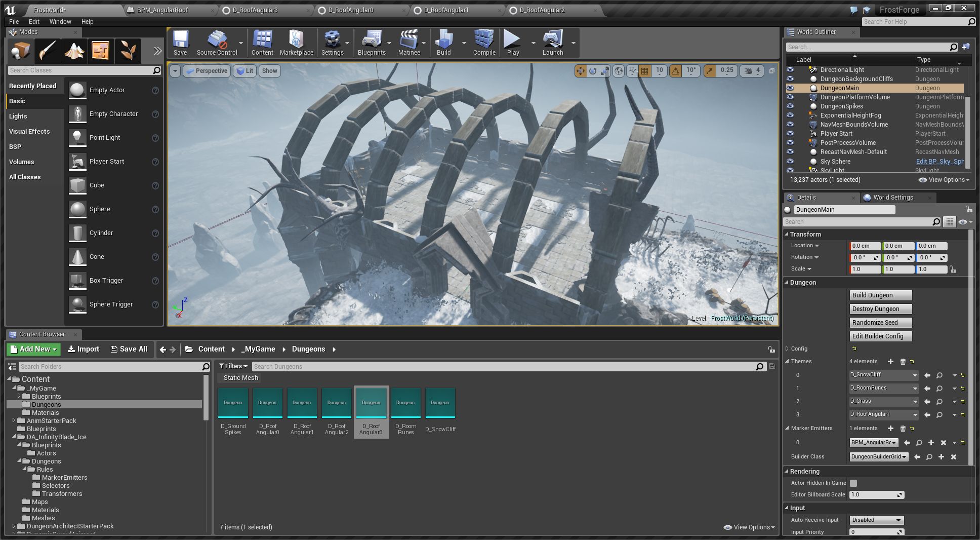This screenshot has height=540, width=980.
Task: Click Editor Billboard Scale value field
Action: click(x=876, y=495)
